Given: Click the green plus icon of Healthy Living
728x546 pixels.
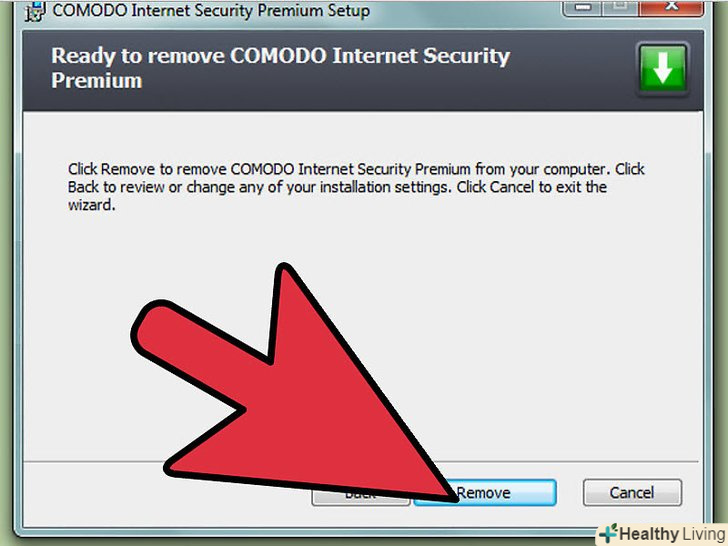Looking at the screenshot, I should [x=608, y=533].
